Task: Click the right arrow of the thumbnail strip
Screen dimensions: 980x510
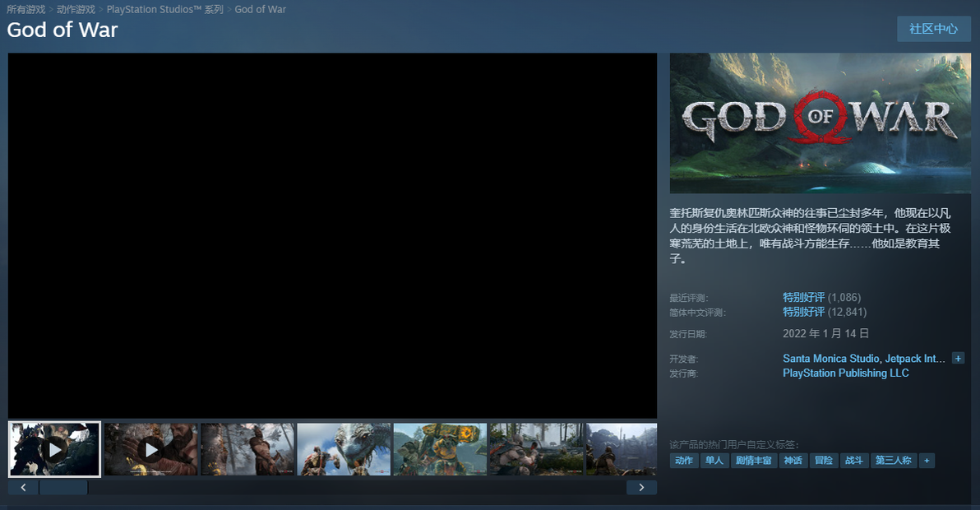Action: point(641,488)
